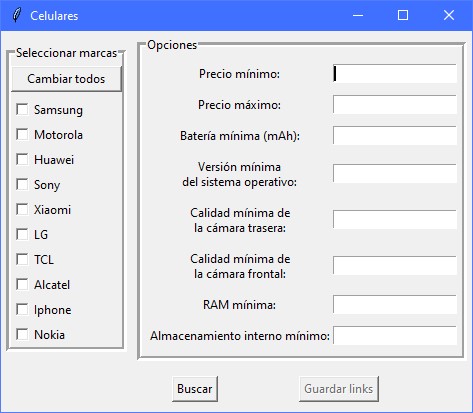The image size is (473, 413).
Task: Tick the Huawei checkbox
Action: [x=22, y=159]
